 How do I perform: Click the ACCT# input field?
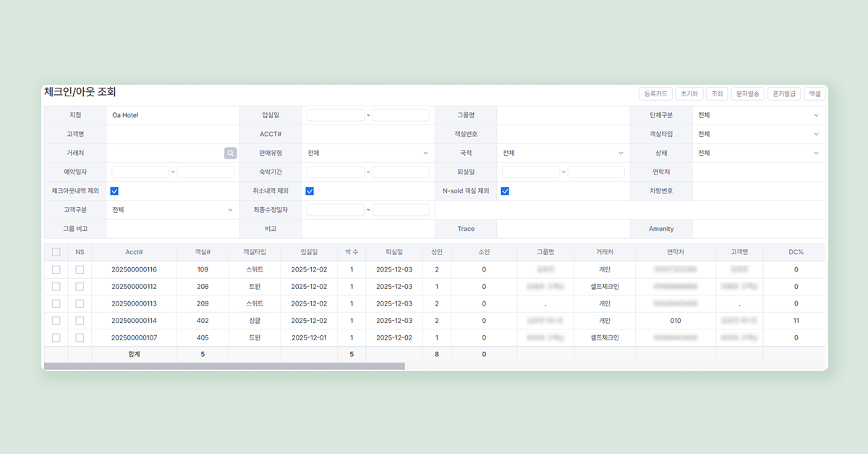click(x=367, y=134)
